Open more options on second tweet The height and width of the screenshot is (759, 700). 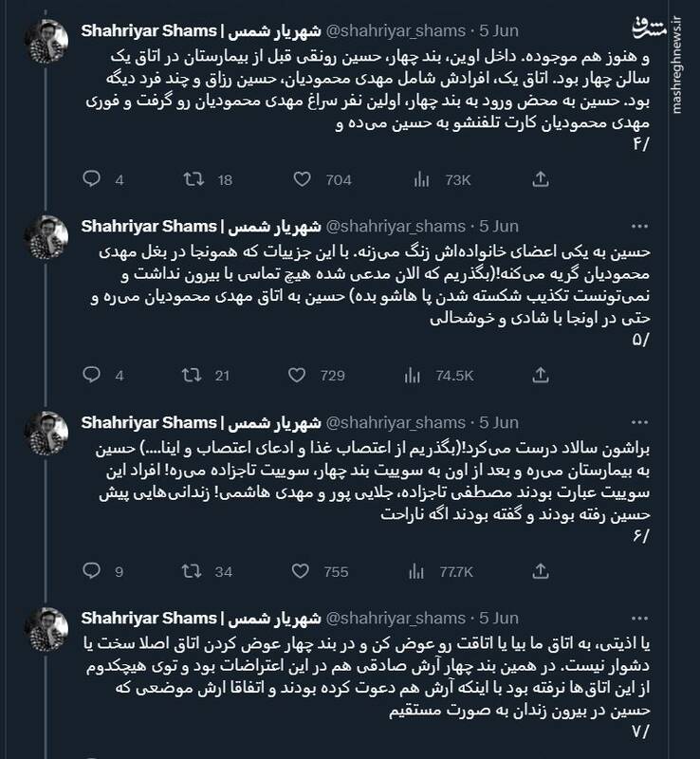pyautogui.click(x=617, y=226)
